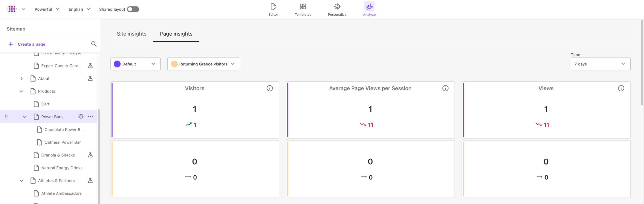Switch to Page insights tab
Screen dimensions: 644x204
(x=176, y=34)
